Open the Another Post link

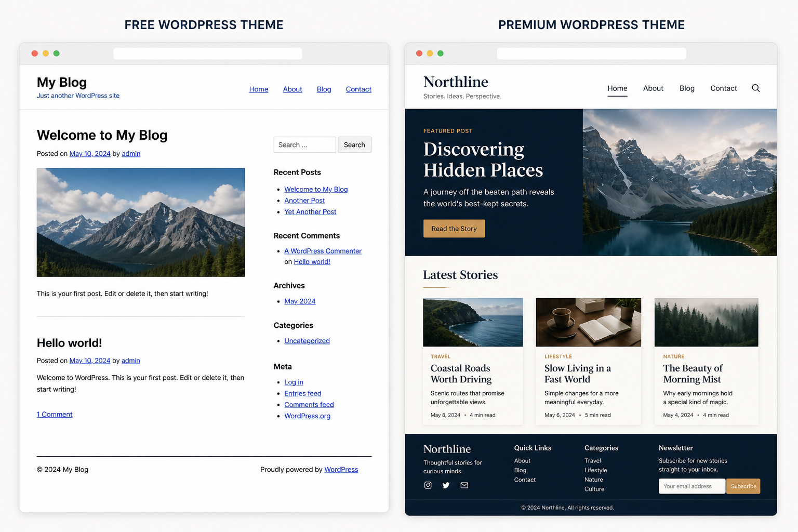point(304,201)
